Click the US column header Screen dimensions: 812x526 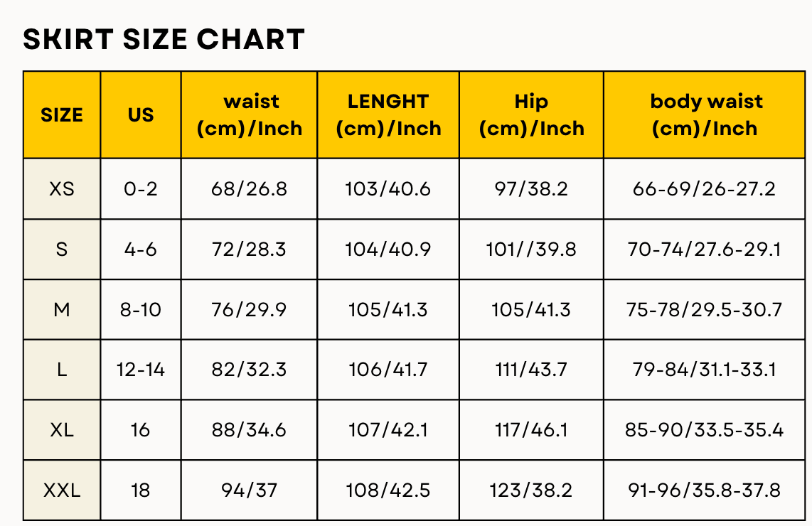(x=141, y=115)
